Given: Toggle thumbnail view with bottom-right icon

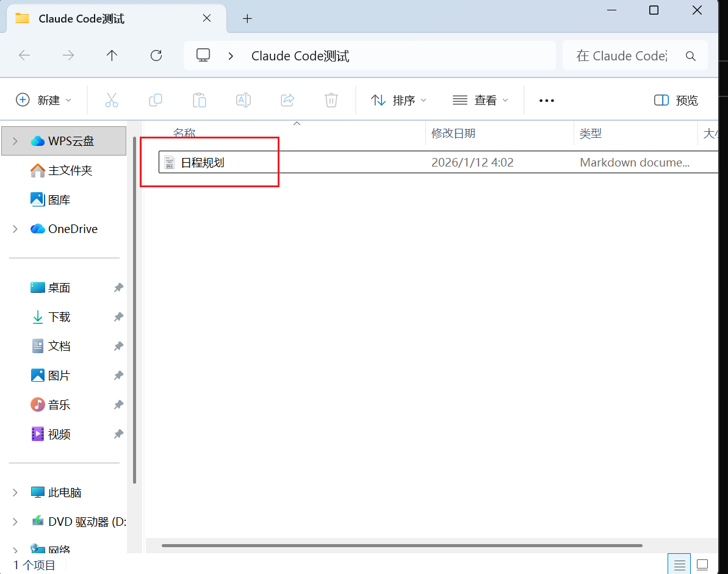Looking at the screenshot, I should (x=703, y=564).
